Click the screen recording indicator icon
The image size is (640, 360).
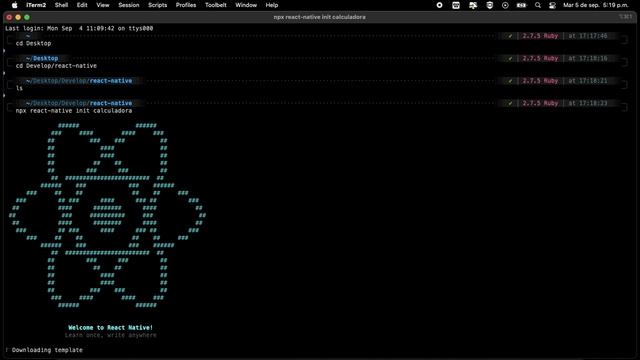click(440, 5)
